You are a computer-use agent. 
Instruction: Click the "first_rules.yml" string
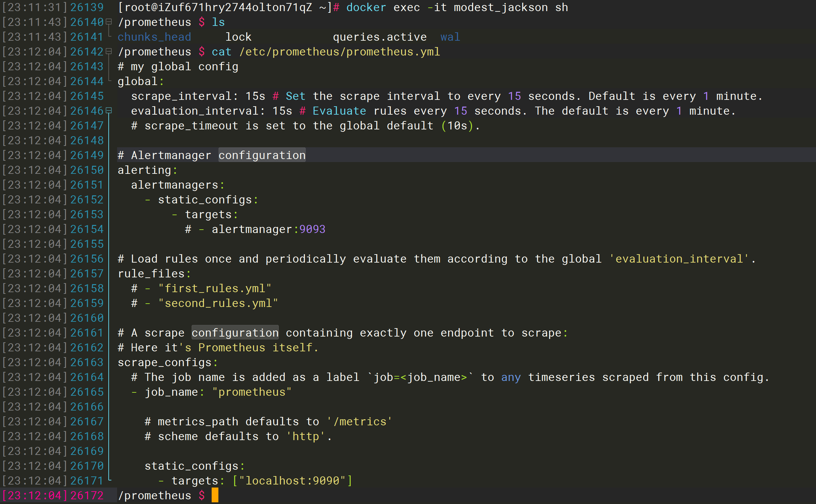[x=215, y=288]
